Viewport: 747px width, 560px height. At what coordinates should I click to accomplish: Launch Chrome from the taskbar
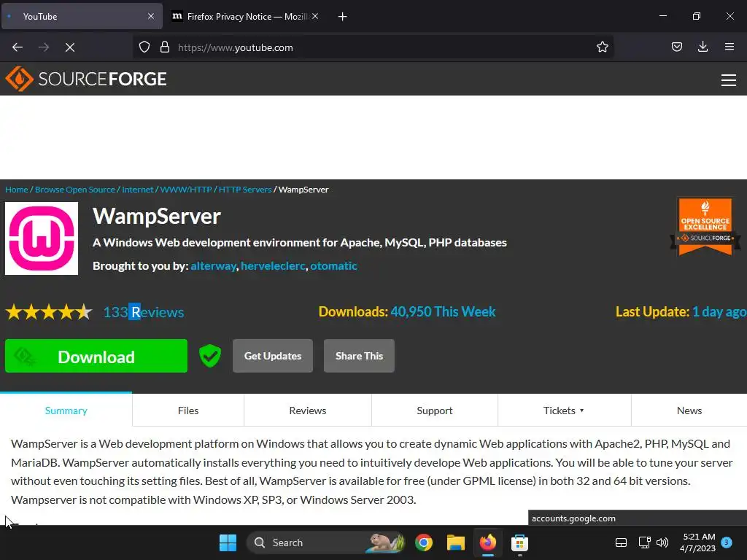[x=424, y=542]
